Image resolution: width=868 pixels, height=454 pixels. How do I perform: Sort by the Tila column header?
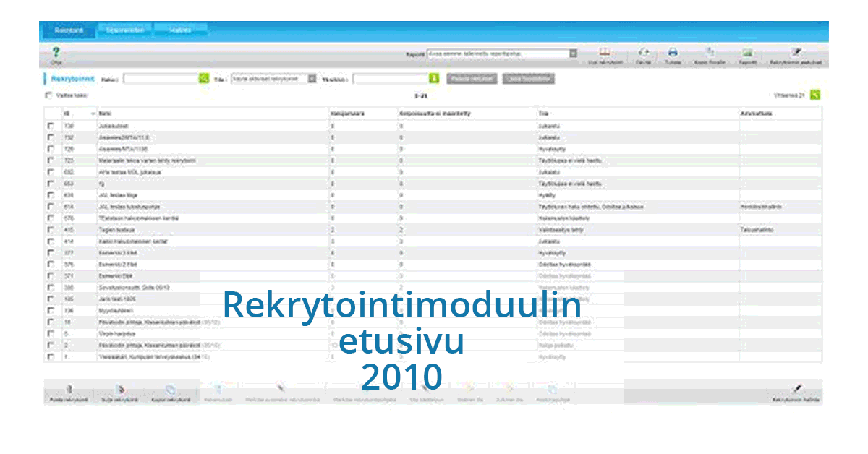[542, 114]
